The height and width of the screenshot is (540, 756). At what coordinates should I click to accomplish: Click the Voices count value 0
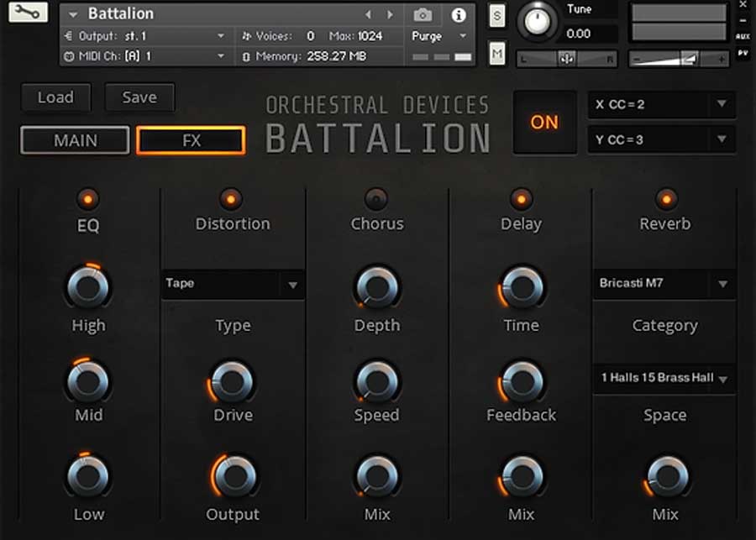[311, 36]
